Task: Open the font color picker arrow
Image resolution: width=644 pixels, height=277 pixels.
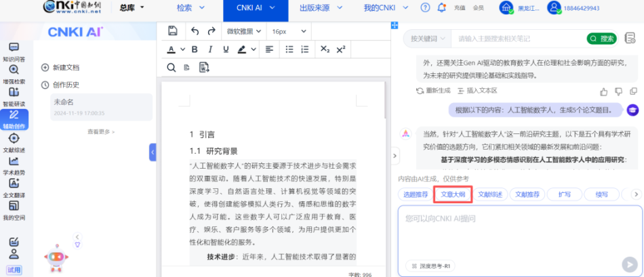Action: click(182, 49)
